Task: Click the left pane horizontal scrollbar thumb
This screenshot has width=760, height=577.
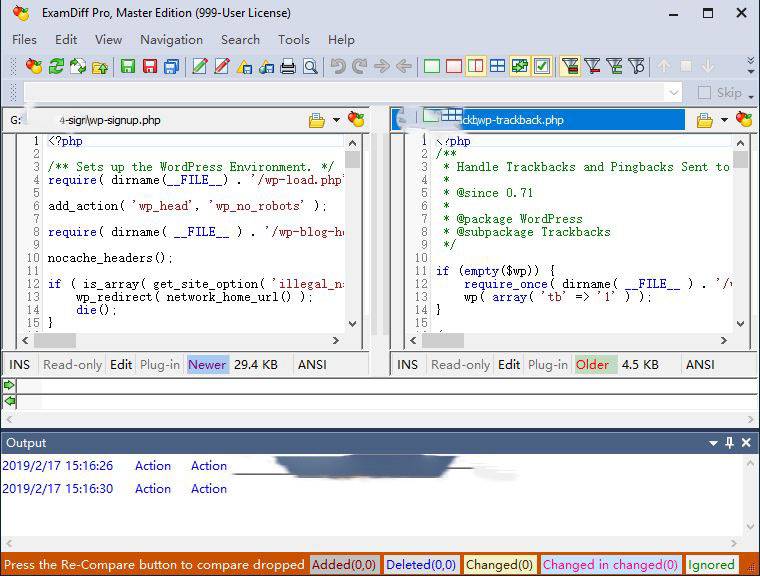Action: (x=55, y=340)
